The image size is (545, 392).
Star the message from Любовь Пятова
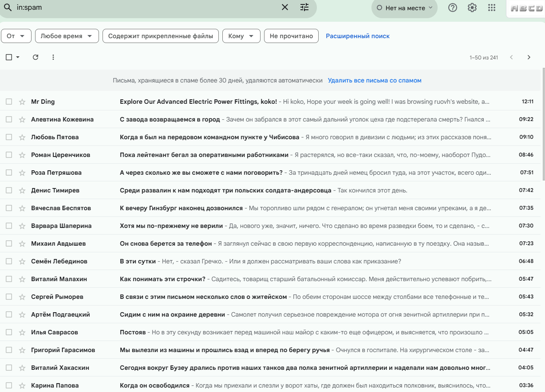pyautogui.click(x=22, y=137)
